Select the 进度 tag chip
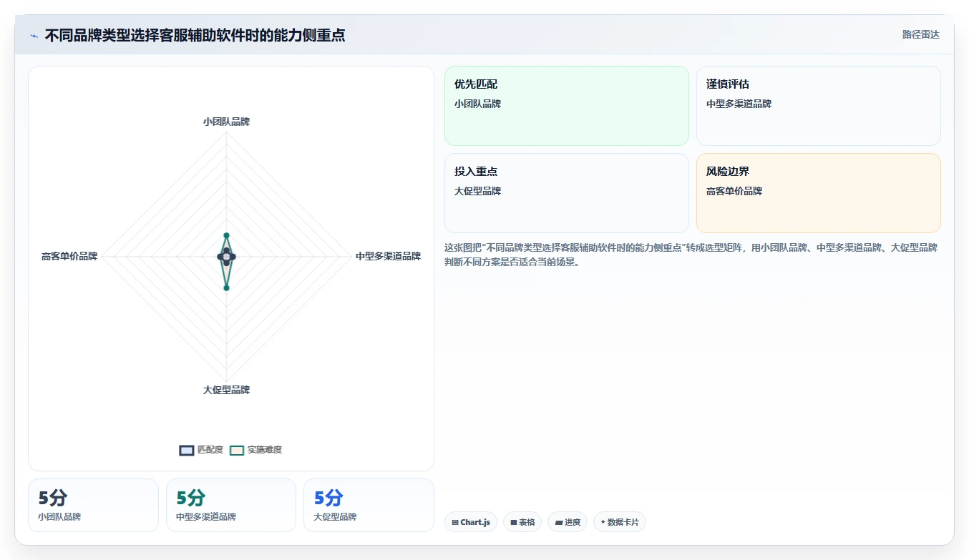The image size is (969, 560). click(x=568, y=522)
